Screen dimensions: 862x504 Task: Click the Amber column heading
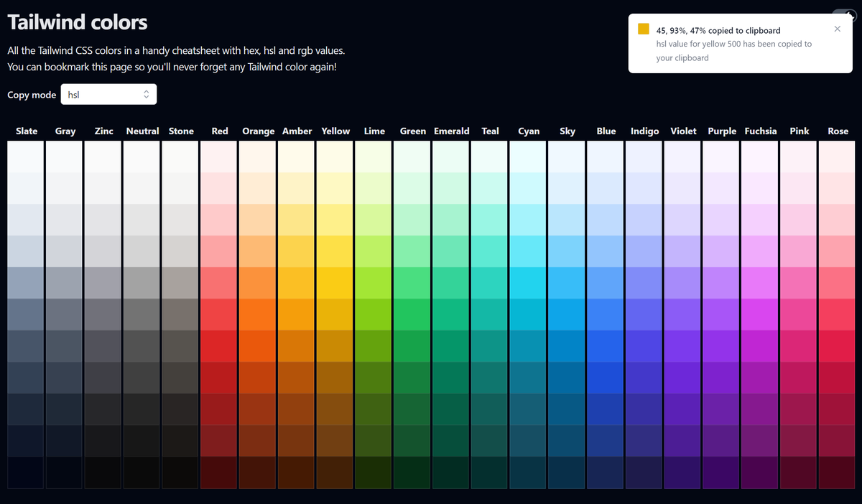pyautogui.click(x=297, y=131)
